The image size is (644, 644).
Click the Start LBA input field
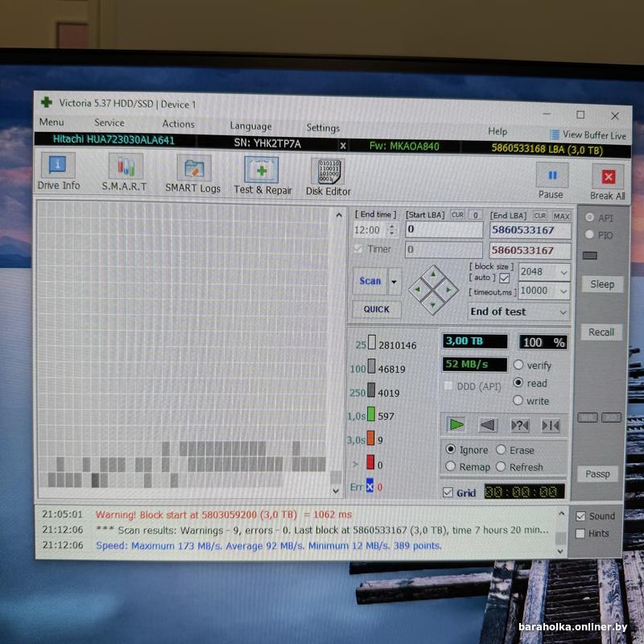tap(444, 229)
